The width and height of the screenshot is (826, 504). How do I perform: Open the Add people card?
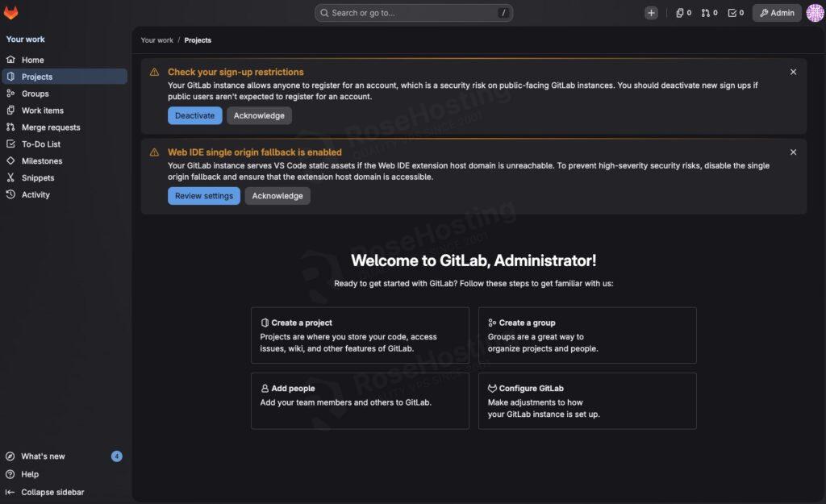360,401
